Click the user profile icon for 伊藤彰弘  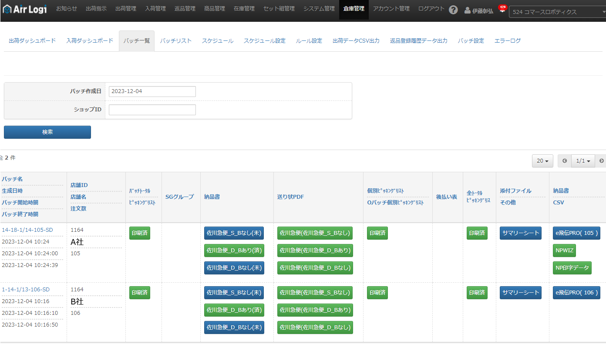(468, 10)
